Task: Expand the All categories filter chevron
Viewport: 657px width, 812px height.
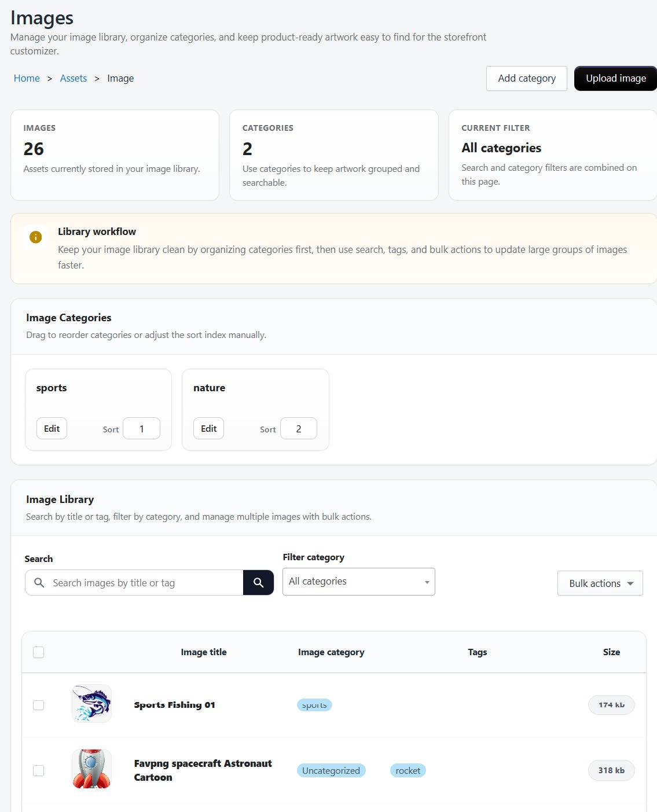Action: pos(427,581)
